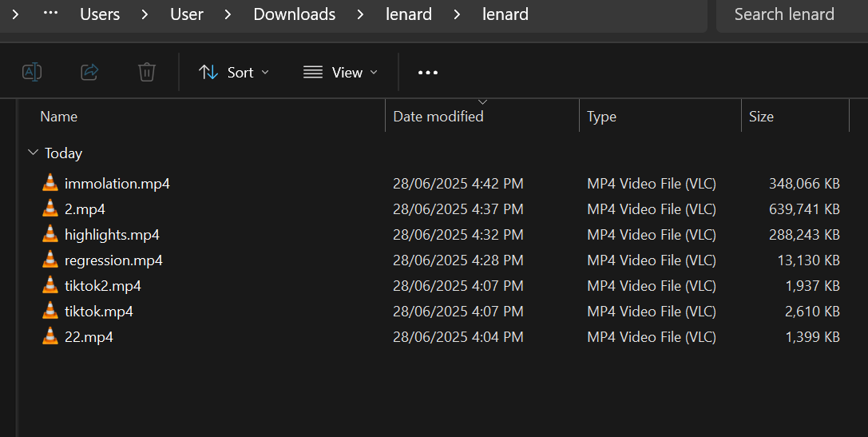Image resolution: width=868 pixels, height=437 pixels.
Task: Select 2.mp4 file name
Action: pyautogui.click(x=85, y=209)
